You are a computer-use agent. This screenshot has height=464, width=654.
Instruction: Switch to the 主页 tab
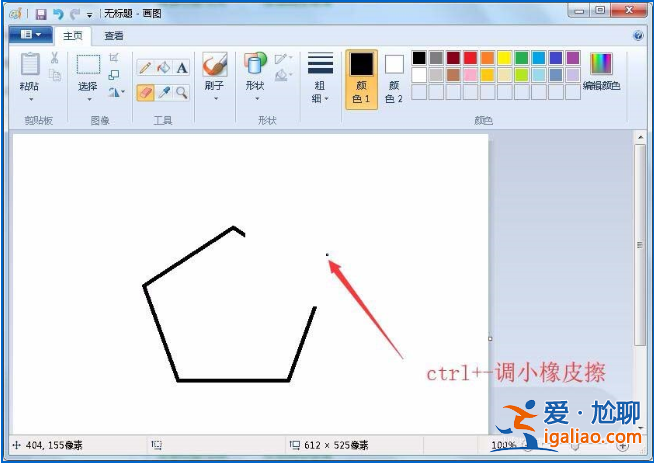pos(73,36)
